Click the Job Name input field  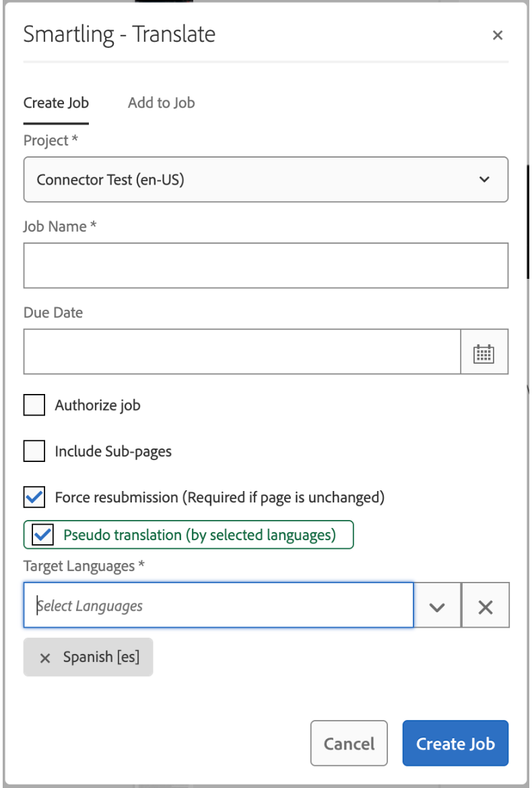pos(266,265)
